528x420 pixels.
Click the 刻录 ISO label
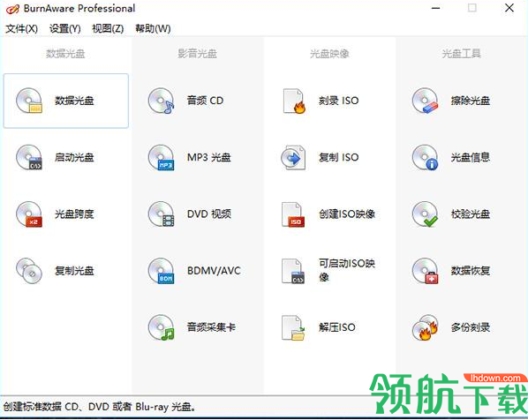pyautogui.click(x=338, y=101)
